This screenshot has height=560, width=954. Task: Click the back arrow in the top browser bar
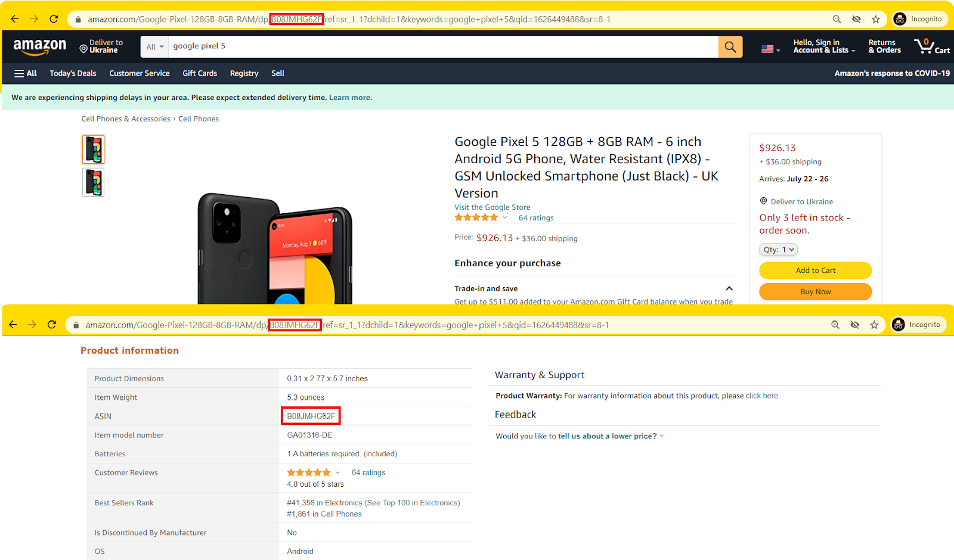tap(15, 19)
